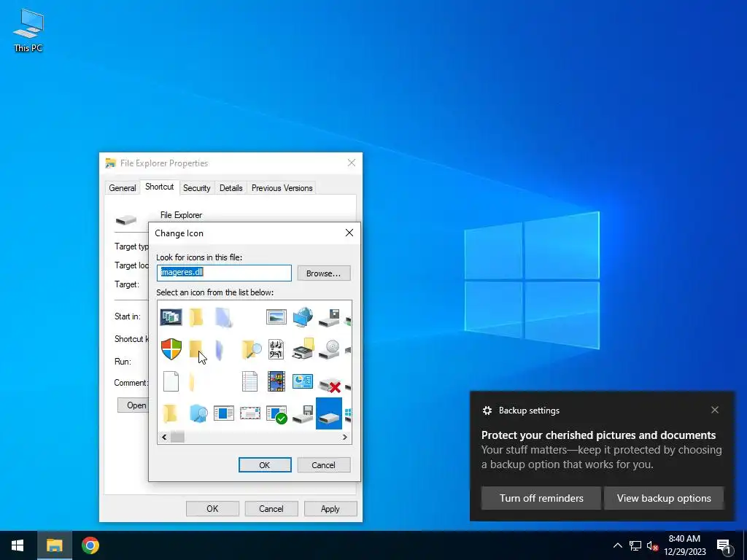Click the muted volume tray icon
This screenshot has width=747, height=560.
click(x=652, y=545)
